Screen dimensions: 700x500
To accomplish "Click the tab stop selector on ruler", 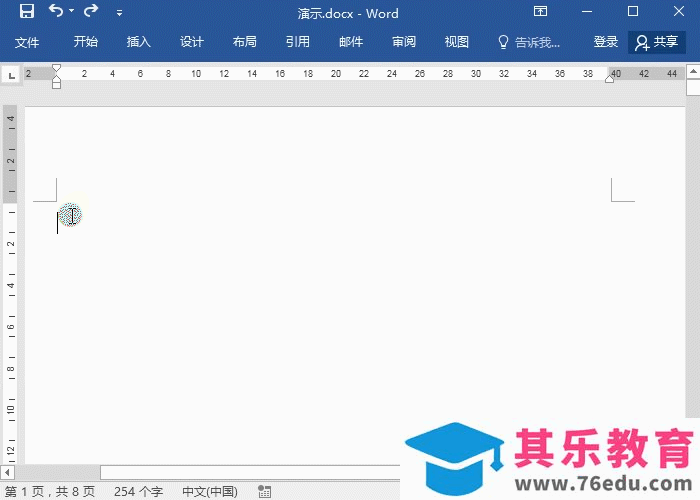I will (11, 75).
